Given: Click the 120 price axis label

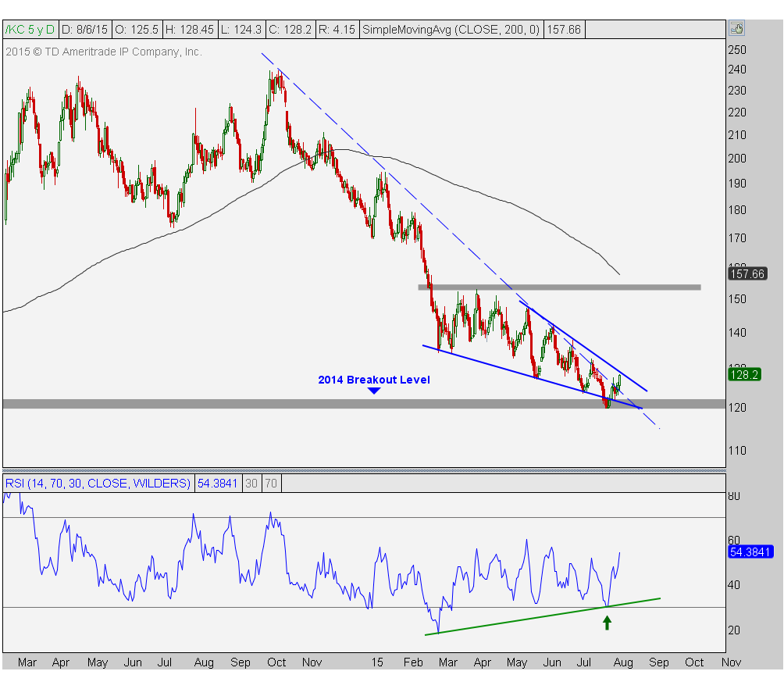Looking at the screenshot, I should 737,408.
